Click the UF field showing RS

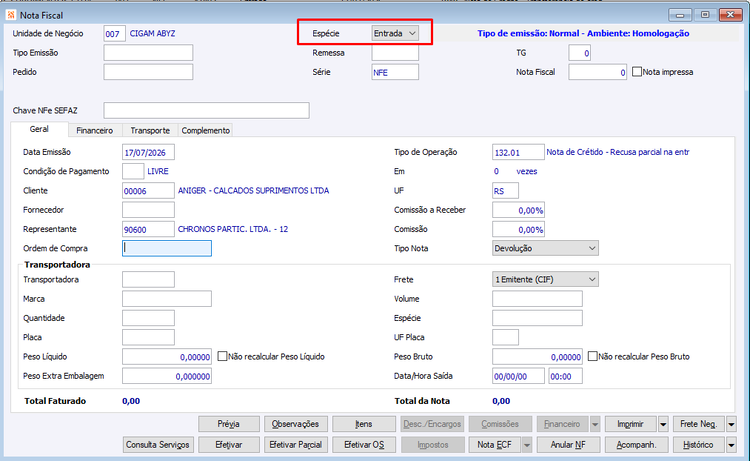(505, 190)
